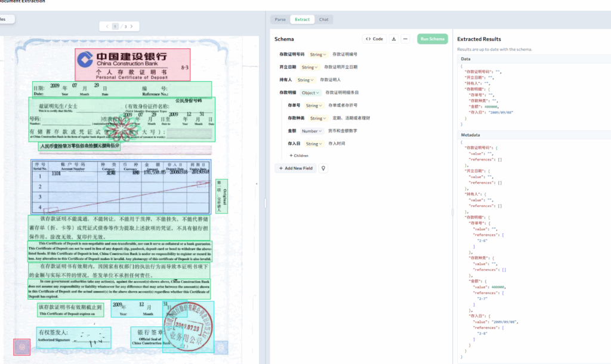
Task: Go to previous document page arrow
Action: 107,26
